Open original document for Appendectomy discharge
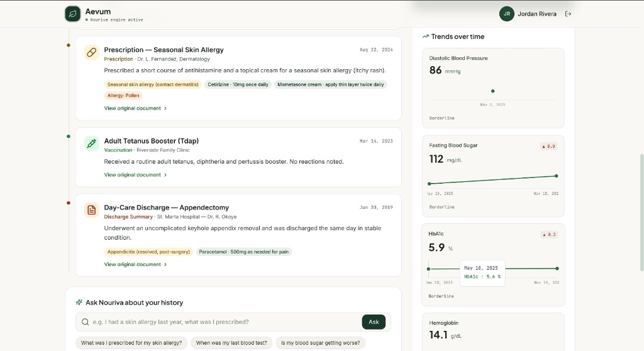 (x=135, y=264)
